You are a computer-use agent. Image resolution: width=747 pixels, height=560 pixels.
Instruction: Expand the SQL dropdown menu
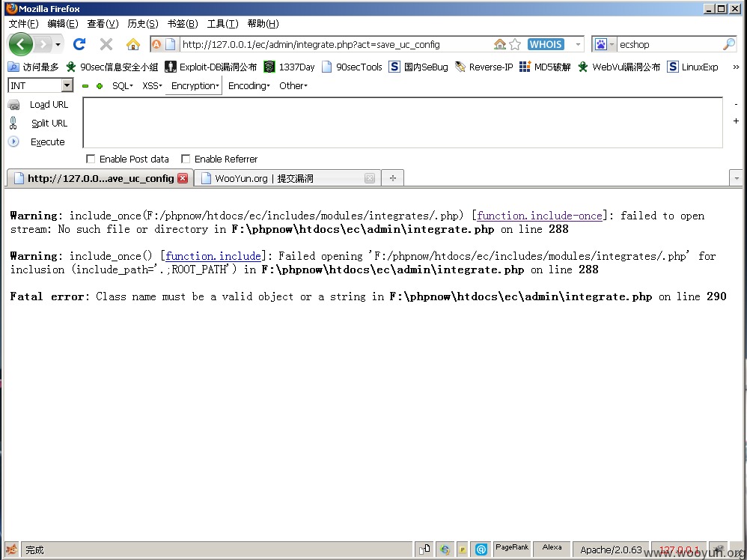pos(122,86)
